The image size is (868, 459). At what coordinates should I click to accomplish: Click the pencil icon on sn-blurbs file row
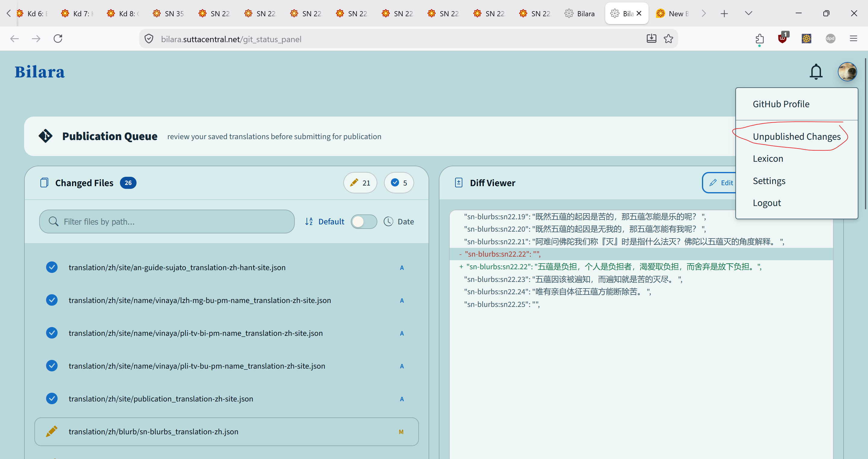(x=52, y=431)
